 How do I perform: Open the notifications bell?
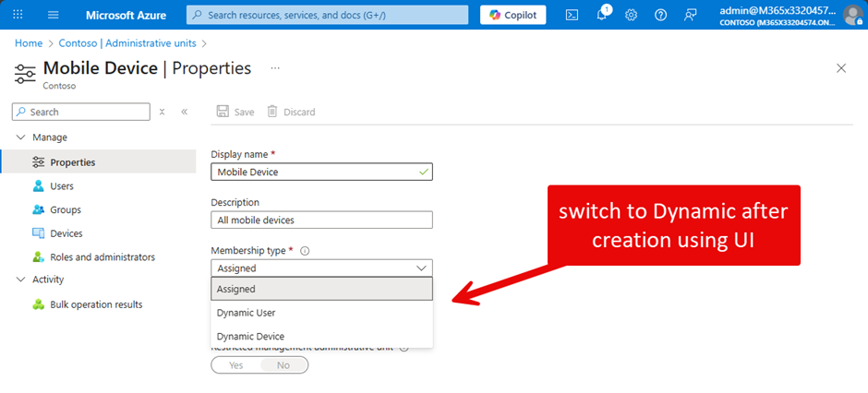click(602, 15)
